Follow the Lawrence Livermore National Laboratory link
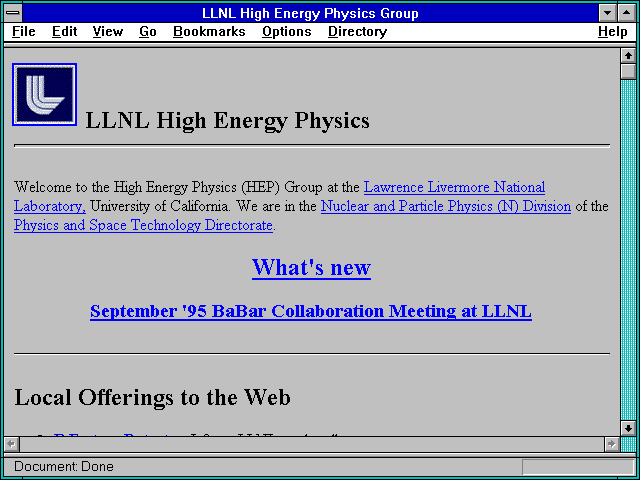The width and height of the screenshot is (640, 480). click(454, 187)
